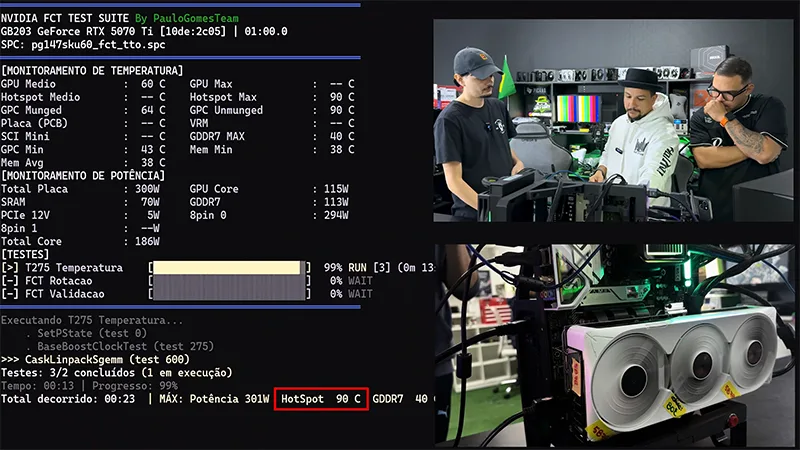Screen dimensions: 800x450
Task: Click the [-] marker for FCT Rotacao
Action: click(10, 281)
